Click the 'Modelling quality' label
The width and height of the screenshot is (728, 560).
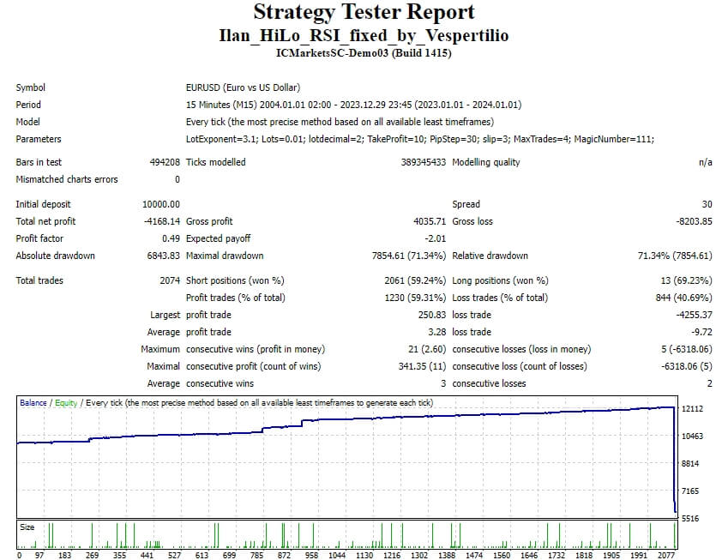pyautogui.click(x=486, y=163)
